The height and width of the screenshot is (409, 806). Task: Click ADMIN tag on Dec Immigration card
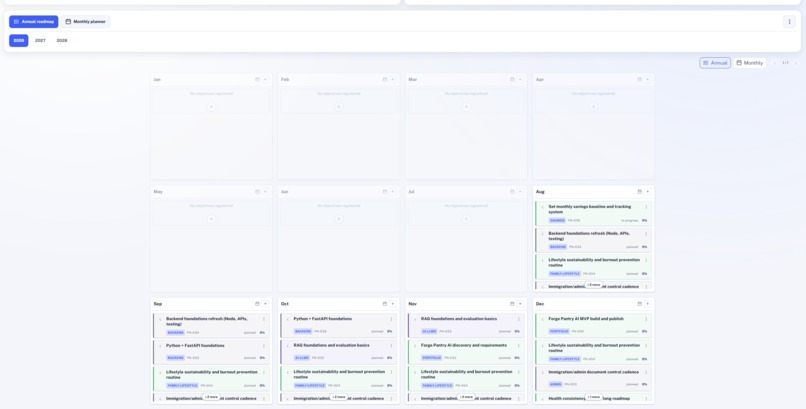[x=555, y=384]
